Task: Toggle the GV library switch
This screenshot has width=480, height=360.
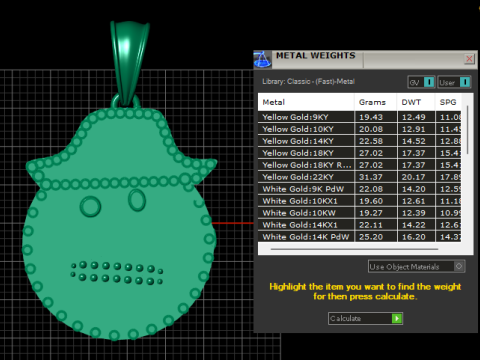Action: click(x=421, y=82)
